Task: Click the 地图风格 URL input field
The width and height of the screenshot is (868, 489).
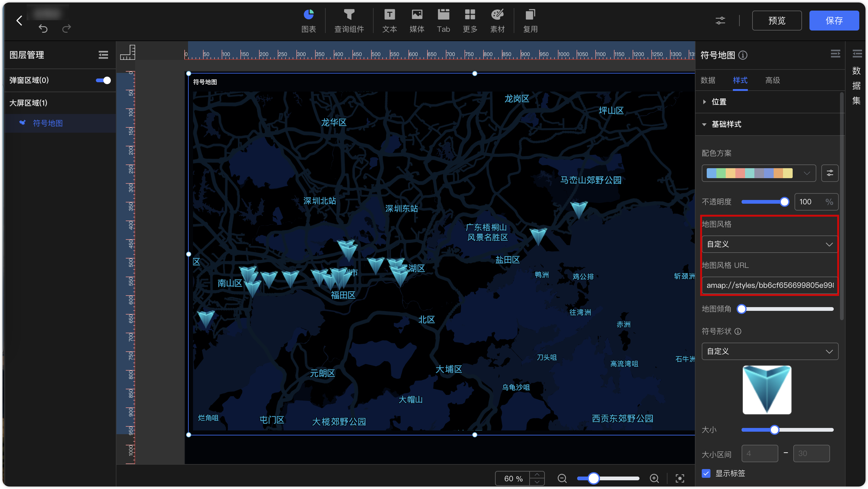Action: point(770,285)
